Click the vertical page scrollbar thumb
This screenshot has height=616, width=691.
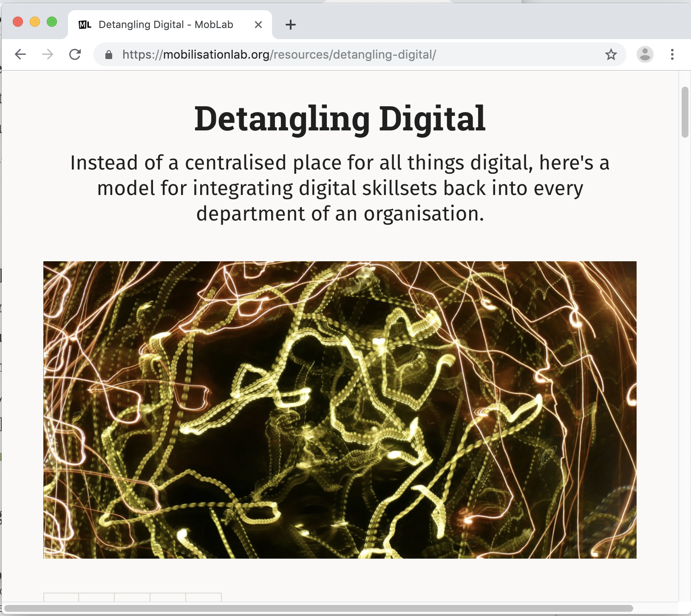pyautogui.click(x=685, y=112)
